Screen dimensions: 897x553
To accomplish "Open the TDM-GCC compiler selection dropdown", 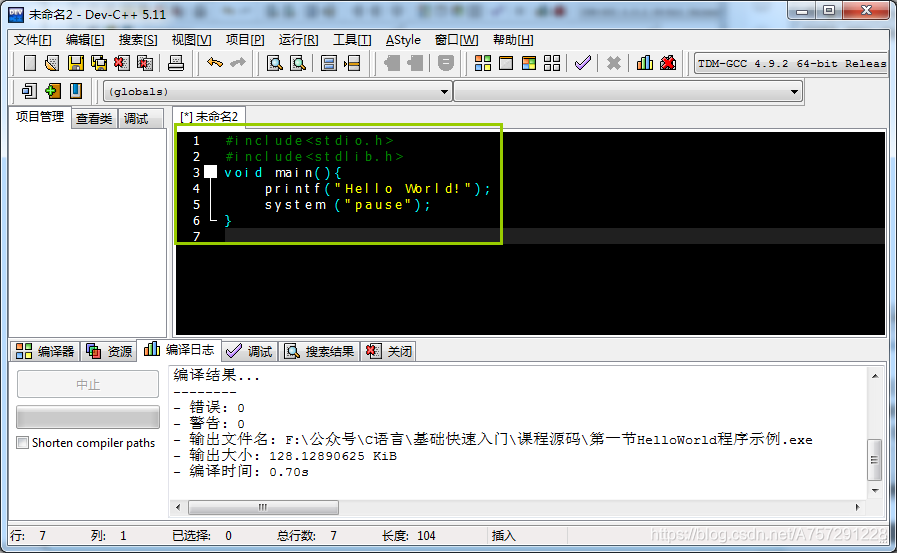I will [x=791, y=63].
